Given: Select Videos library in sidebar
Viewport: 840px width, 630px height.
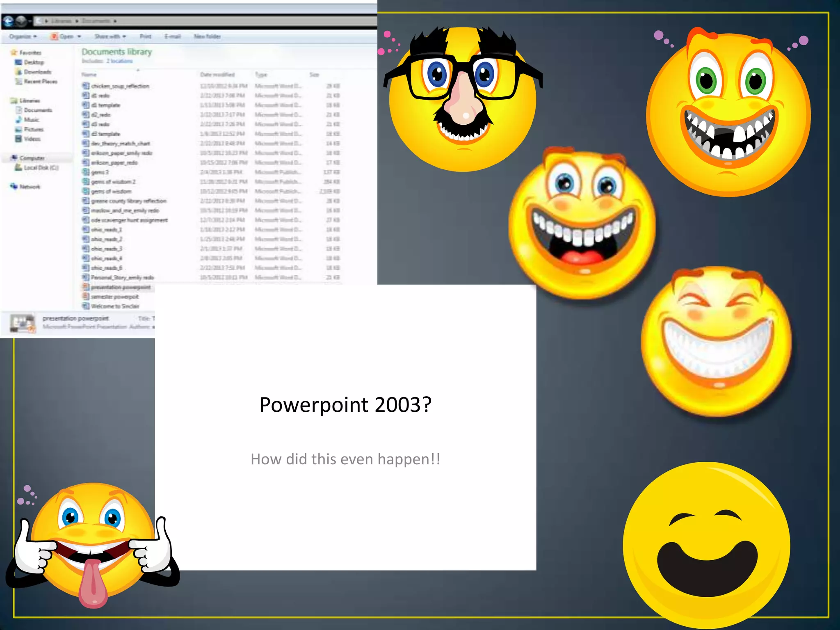Looking at the screenshot, I should (x=32, y=139).
